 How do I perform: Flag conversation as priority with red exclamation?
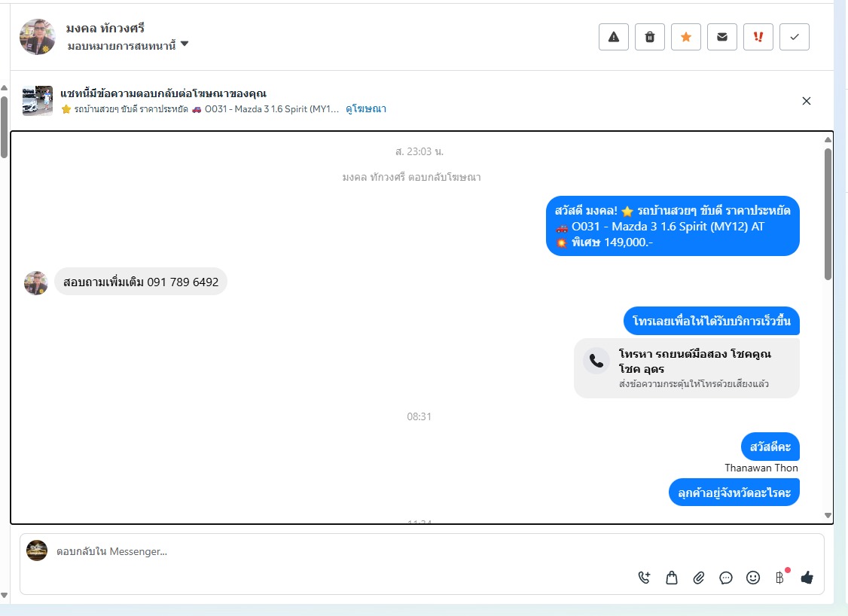[x=758, y=38]
